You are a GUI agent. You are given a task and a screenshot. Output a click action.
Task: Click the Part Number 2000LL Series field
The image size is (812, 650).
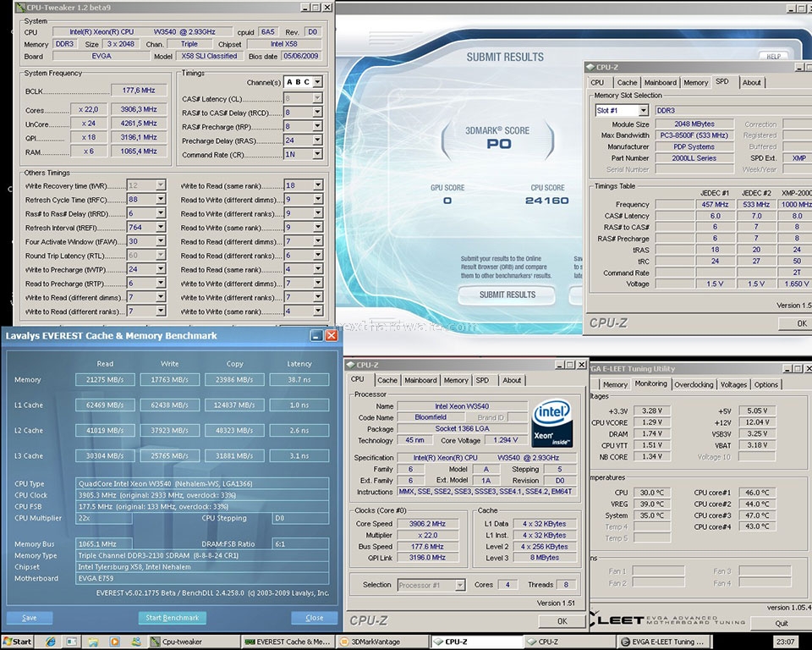[x=694, y=158]
